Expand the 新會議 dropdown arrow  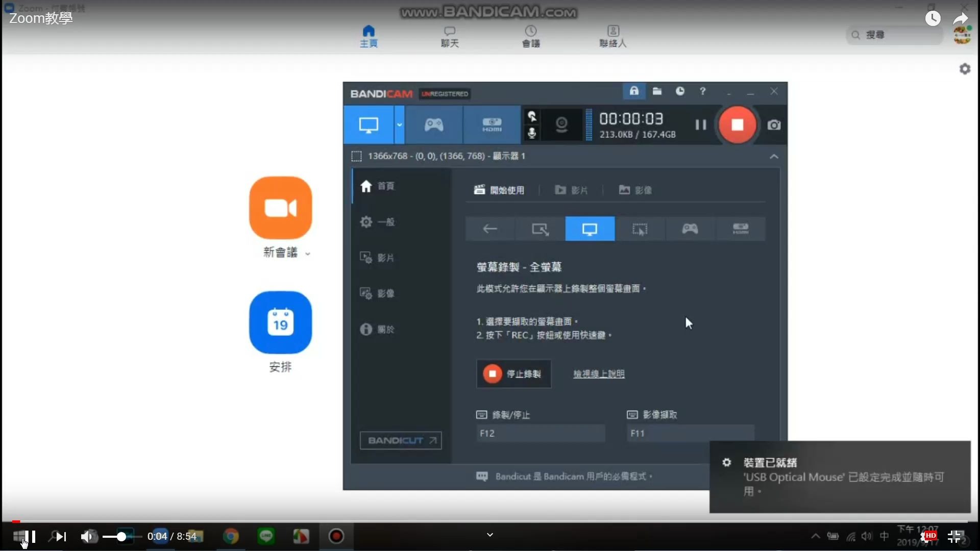308,254
